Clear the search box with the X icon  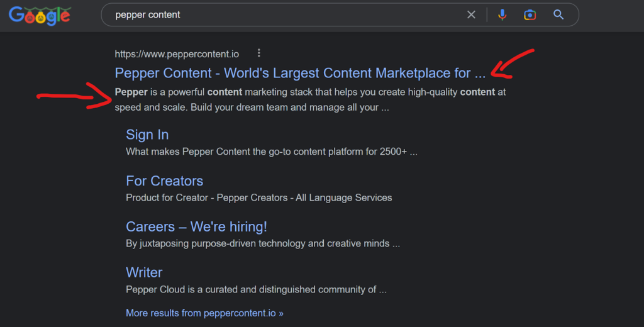(471, 15)
